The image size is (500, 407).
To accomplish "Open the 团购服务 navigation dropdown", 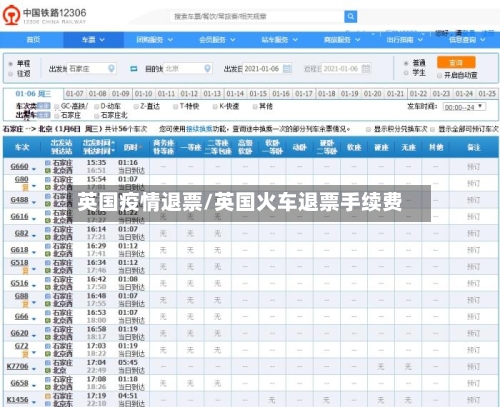I will [x=154, y=40].
